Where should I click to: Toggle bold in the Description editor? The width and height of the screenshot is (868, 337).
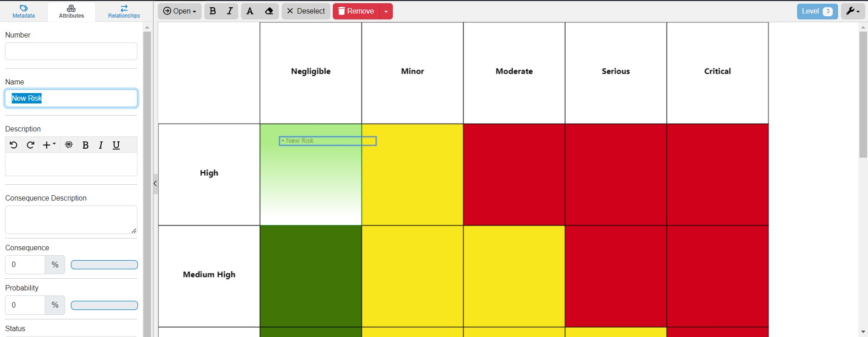pyautogui.click(x=85, y=145)
